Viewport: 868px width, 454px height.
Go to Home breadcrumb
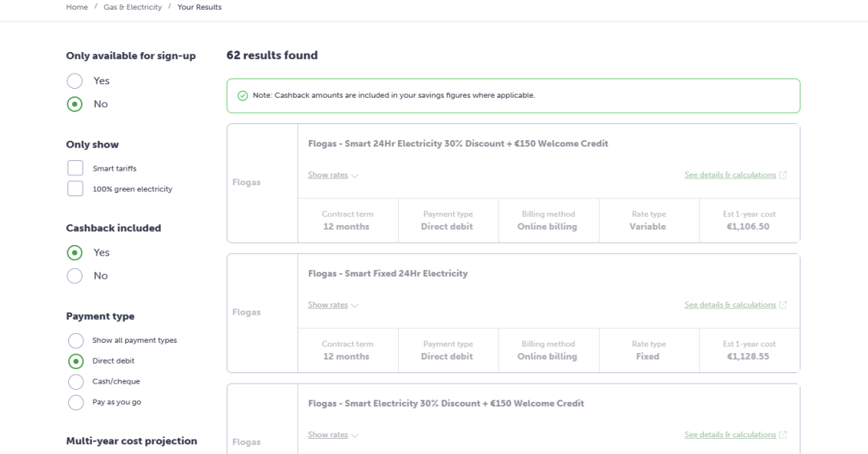pos(77,7)
